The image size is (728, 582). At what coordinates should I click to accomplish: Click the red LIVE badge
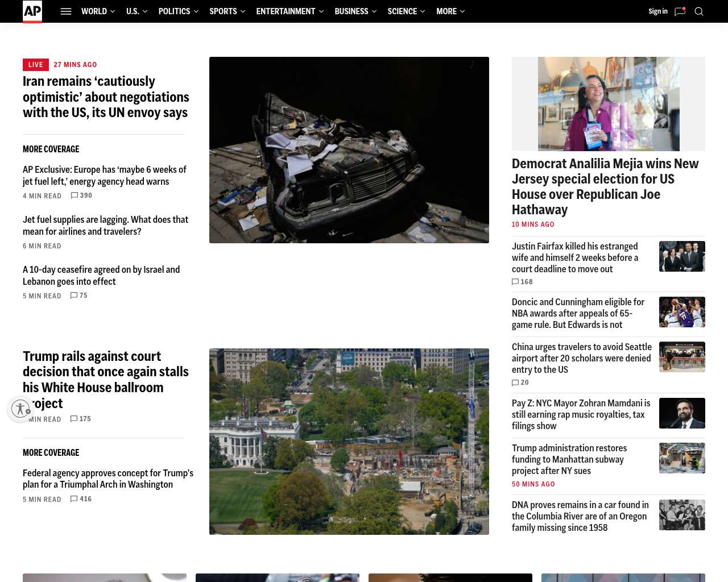pyautogui.click(x=36, y=65)
